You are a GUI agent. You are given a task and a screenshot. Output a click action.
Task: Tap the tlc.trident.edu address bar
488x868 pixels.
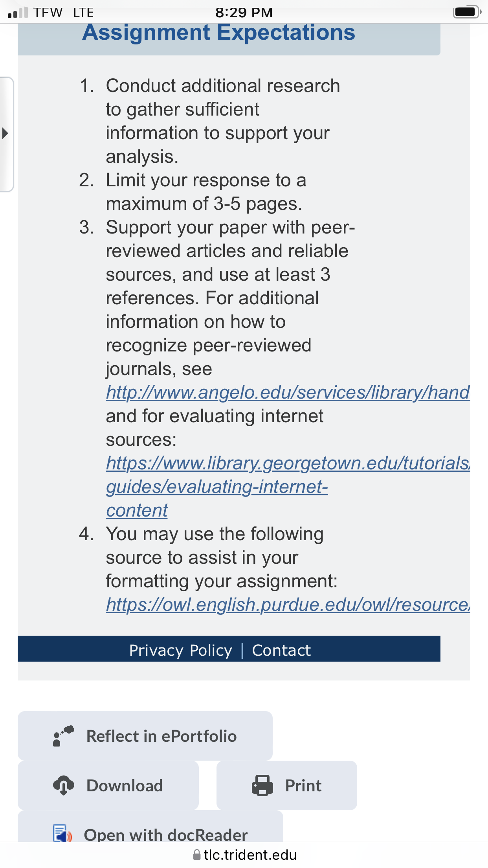(245, 855)
